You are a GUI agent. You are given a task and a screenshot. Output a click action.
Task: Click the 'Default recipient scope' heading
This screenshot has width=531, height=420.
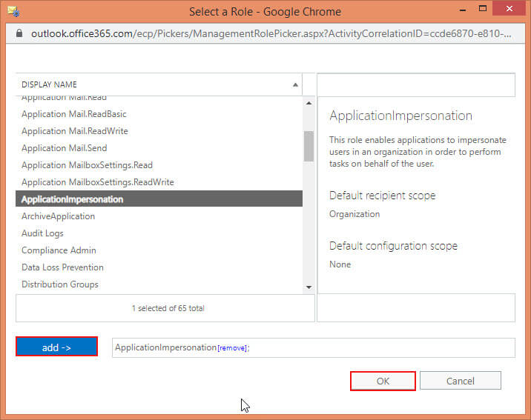tap(383, 196)
